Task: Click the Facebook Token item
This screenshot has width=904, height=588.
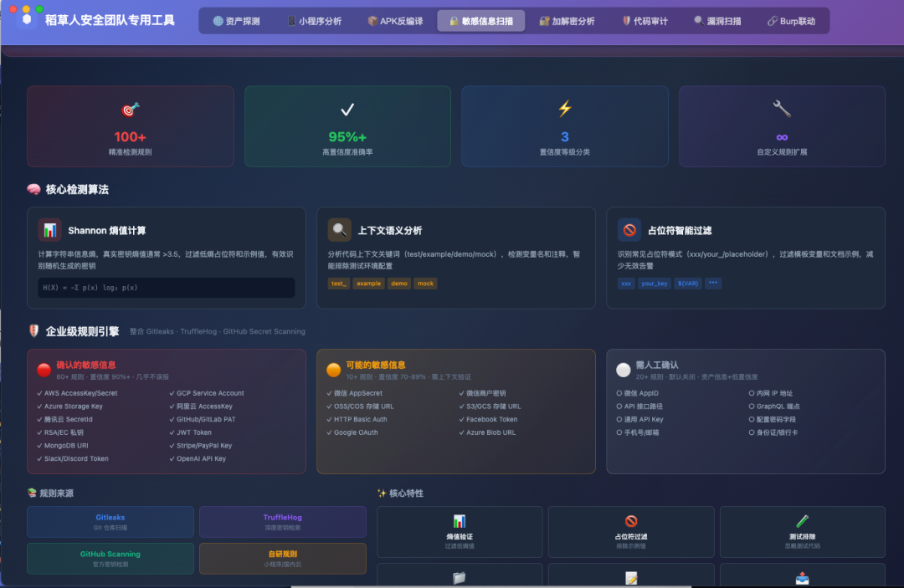Action: (x=488, y=420)
